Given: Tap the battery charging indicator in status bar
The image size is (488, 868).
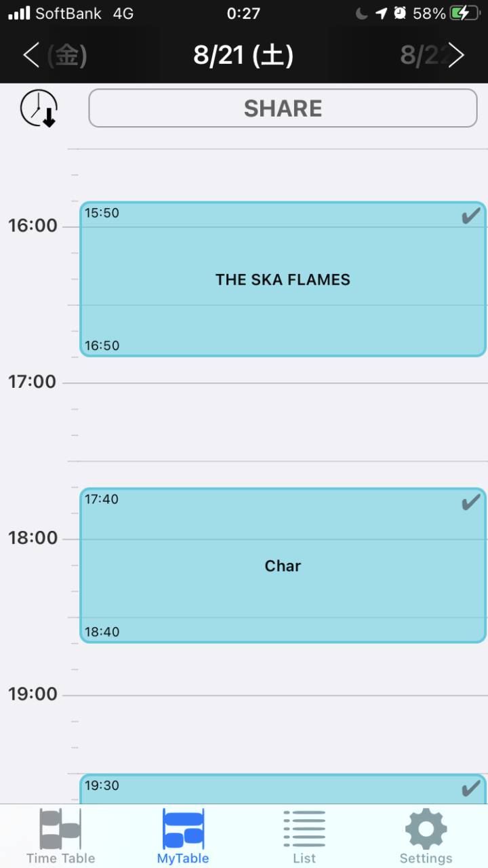Looking at the screenshot, I should tap(468, 13).
